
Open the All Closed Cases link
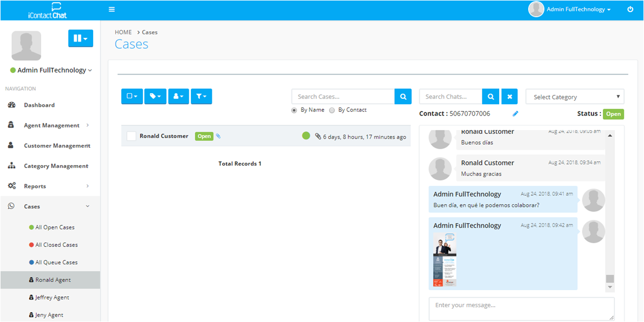[56, 245]
